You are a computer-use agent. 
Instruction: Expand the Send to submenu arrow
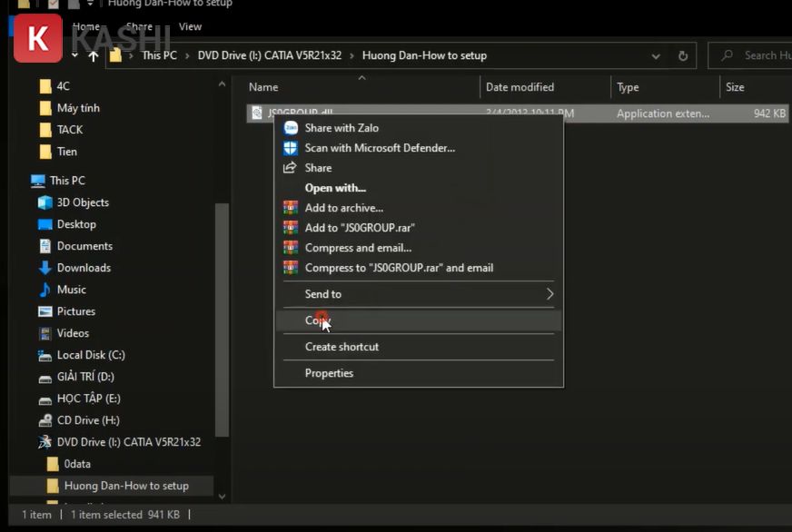pyautogui.click(x=549, y=294)
